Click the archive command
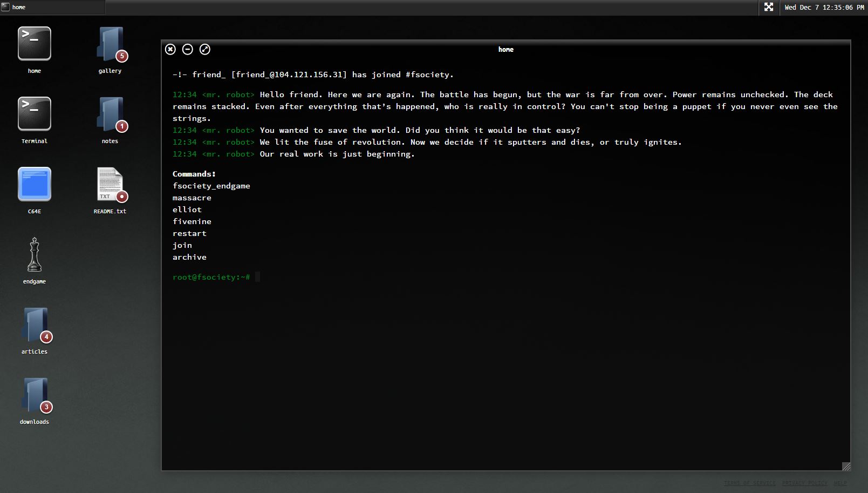 189,257
